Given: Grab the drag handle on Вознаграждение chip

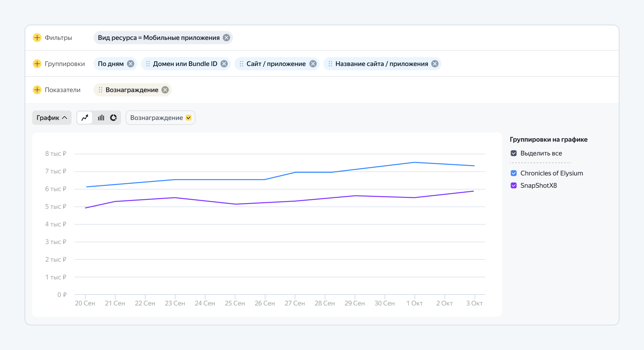Looking at the screenshot, I should pos(100,90).
